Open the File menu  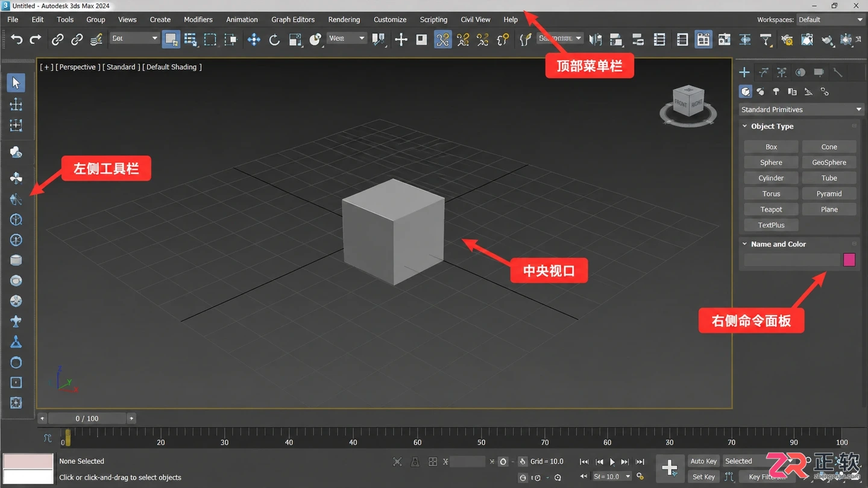13,19
